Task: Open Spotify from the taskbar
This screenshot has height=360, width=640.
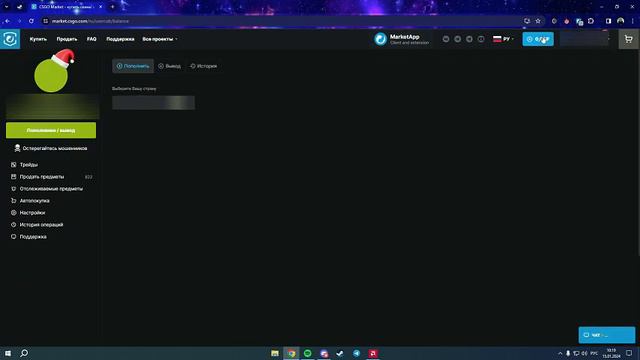Action: click(307, 353)
